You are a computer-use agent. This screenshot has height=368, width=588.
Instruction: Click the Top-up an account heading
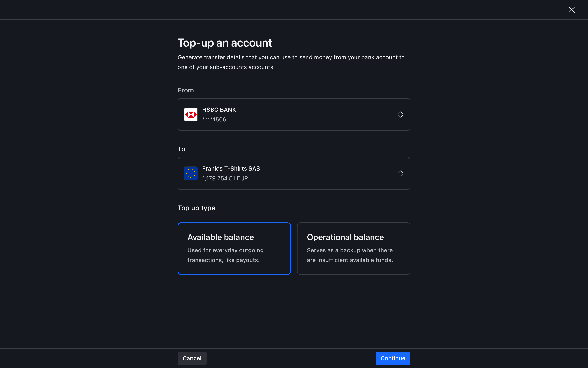[225, 43]
